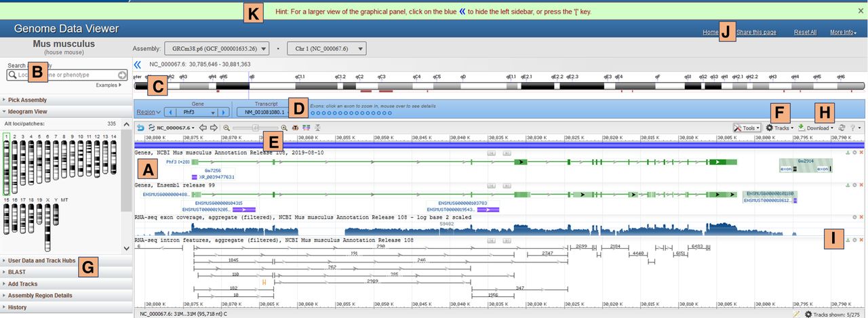Pan left with the left arrow icon

[x=203, y=127]
